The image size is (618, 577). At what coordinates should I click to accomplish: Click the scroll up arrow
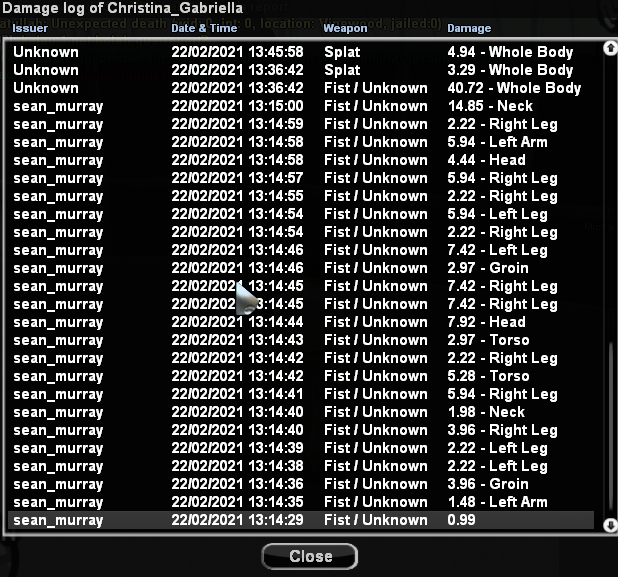pyautogui.click(x=611, y=48)
